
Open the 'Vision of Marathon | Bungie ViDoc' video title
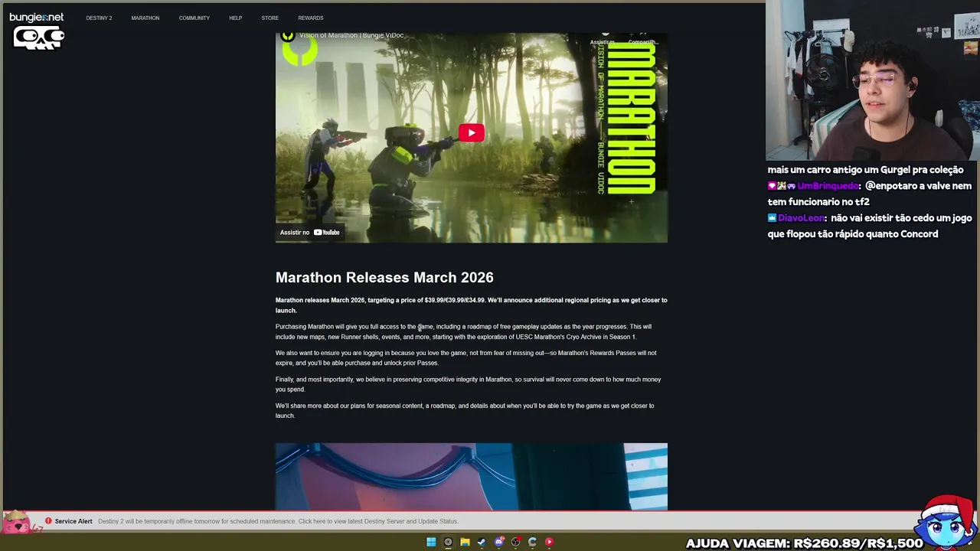pos(351,35)
